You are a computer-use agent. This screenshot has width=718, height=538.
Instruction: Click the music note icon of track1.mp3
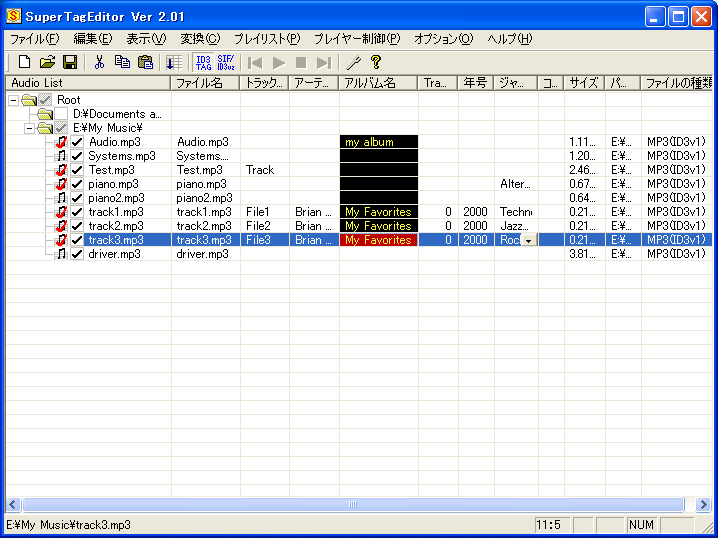61,212
